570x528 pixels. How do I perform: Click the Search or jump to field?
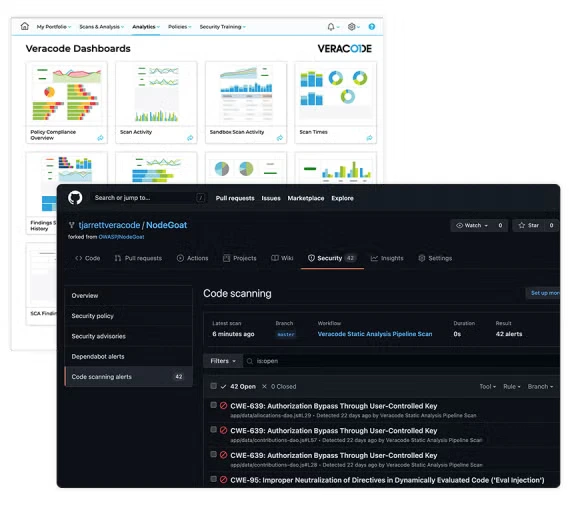(148, 197)
